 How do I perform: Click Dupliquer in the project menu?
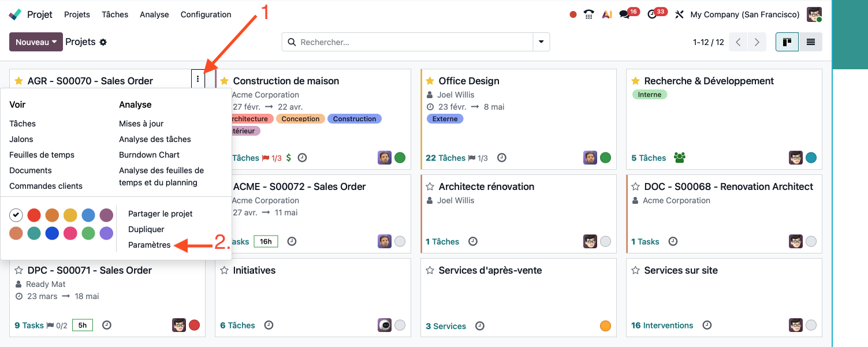tap(146, 229)
